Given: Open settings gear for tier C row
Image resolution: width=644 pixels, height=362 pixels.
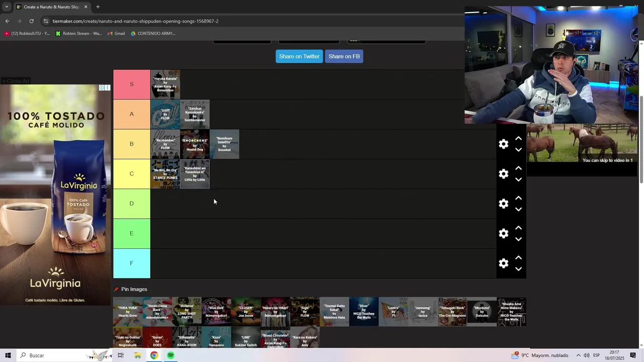Looking at the screenshot, I should click(503, 174).
